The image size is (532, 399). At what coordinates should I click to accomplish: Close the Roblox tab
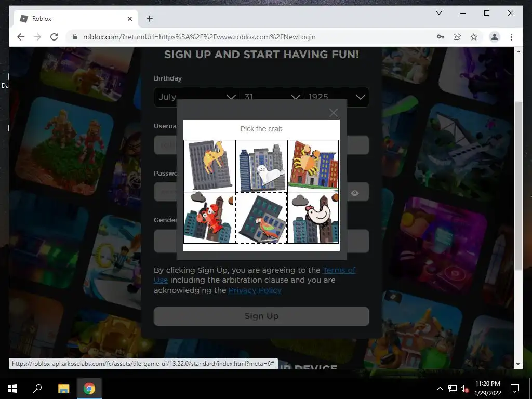point(129,19)
